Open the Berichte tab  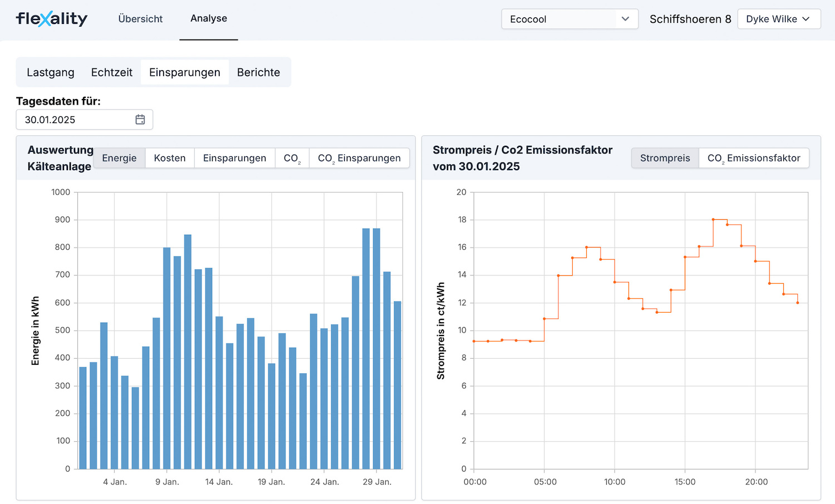tap(258, 72)
